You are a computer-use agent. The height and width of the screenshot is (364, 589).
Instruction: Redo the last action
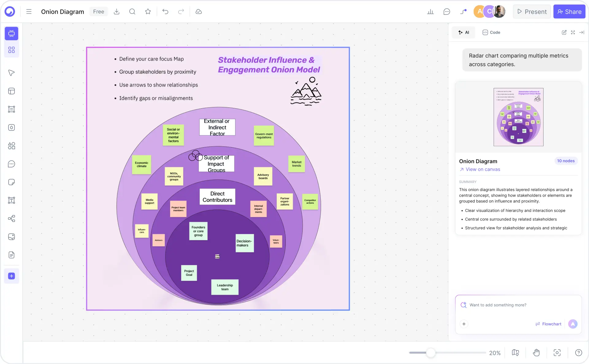181,12
